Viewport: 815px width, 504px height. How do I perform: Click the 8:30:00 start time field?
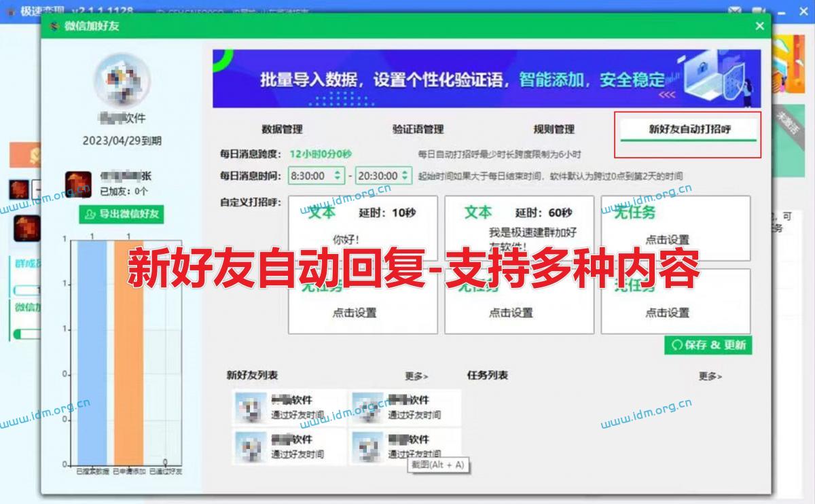(x=316, y=175)
